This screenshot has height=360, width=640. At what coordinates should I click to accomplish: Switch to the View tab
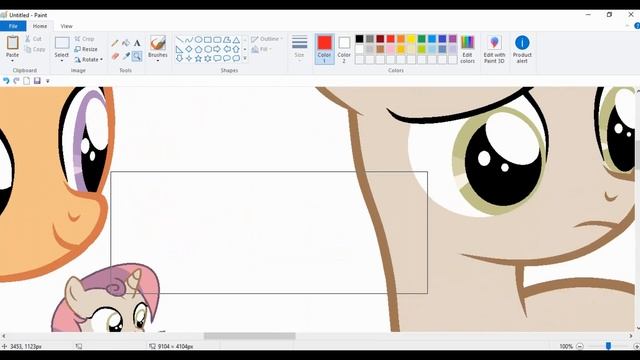[67, 26]
